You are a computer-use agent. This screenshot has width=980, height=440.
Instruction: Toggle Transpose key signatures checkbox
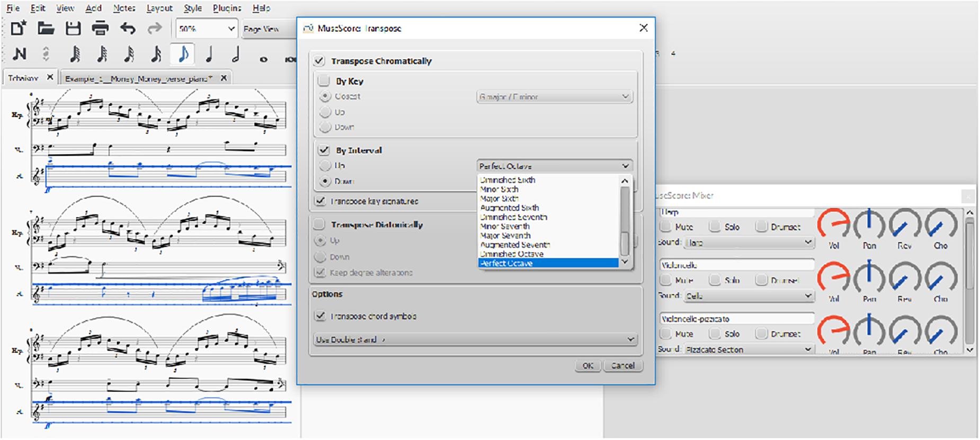click(319, 201)
